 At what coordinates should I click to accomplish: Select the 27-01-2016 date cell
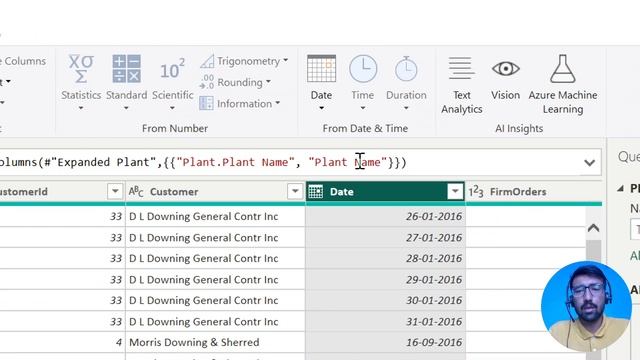[385, 238]
